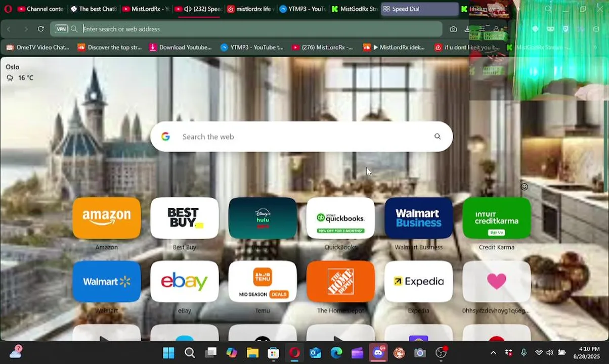Open the OmeTV Video Chat bookmark
Viewport: 609px width, 364px height.
(38, 47)
